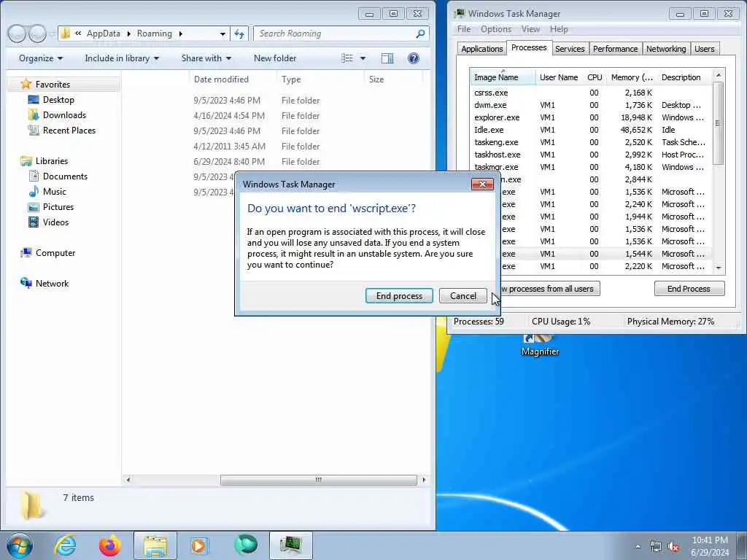Open Task Manager Help menu

(x=559, y=29)
